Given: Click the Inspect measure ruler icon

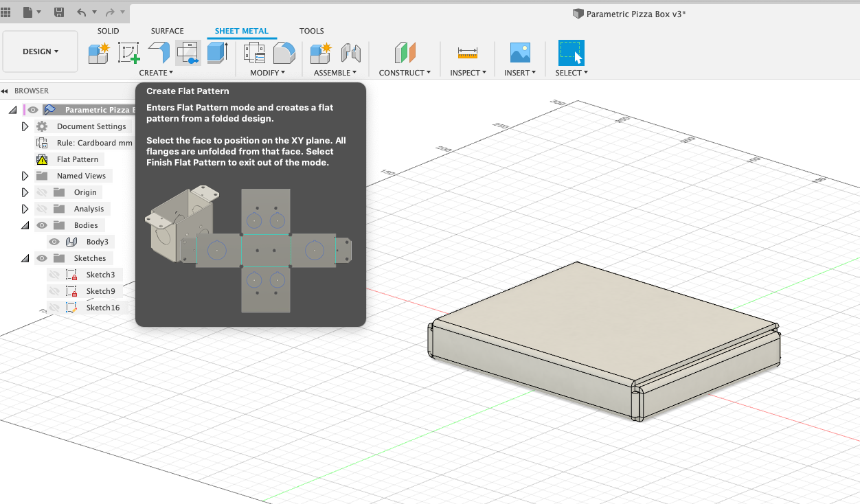Looking at the screenshot, I should tap(468, 53).
